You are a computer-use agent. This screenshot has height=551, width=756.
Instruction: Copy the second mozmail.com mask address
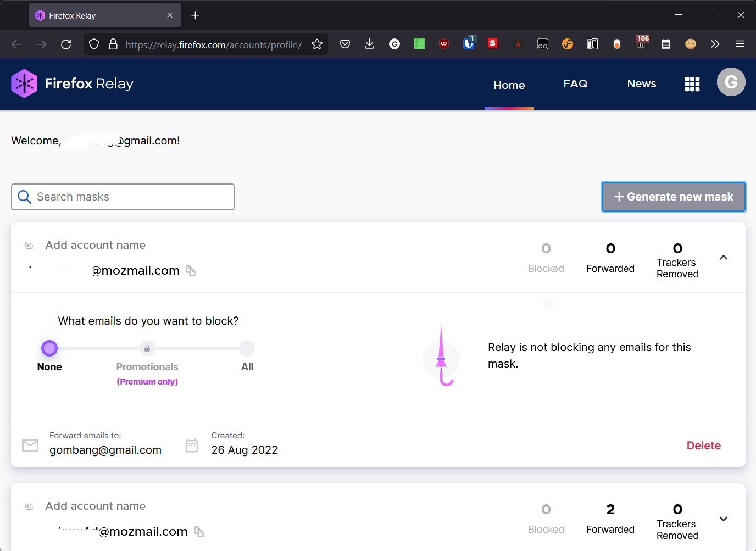[x=199, y=532]
